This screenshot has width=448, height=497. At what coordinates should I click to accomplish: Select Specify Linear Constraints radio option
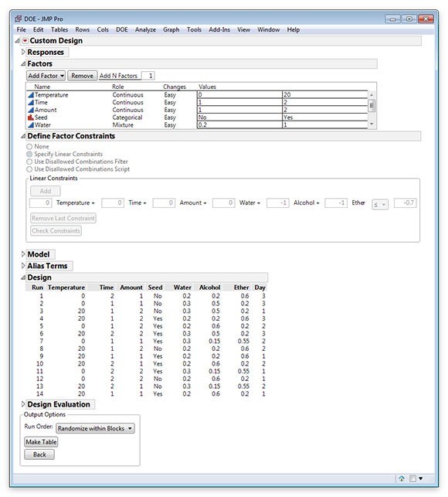click(x=29, y=154)
